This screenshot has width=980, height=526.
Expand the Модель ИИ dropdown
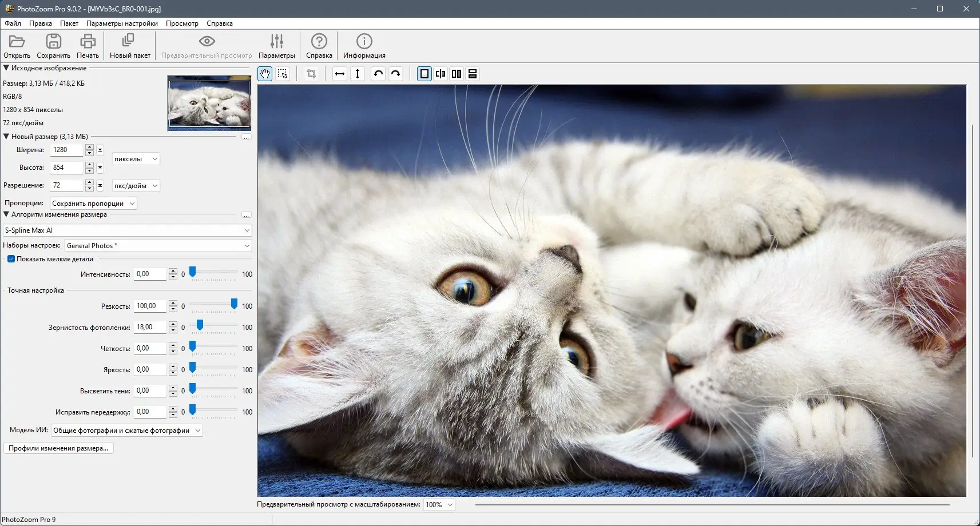click(126, 431)
